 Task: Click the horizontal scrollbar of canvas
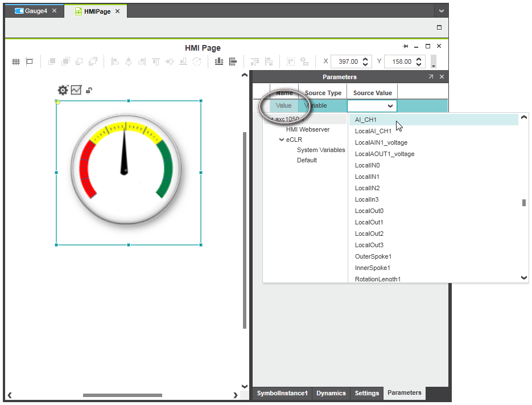[122, 395]
